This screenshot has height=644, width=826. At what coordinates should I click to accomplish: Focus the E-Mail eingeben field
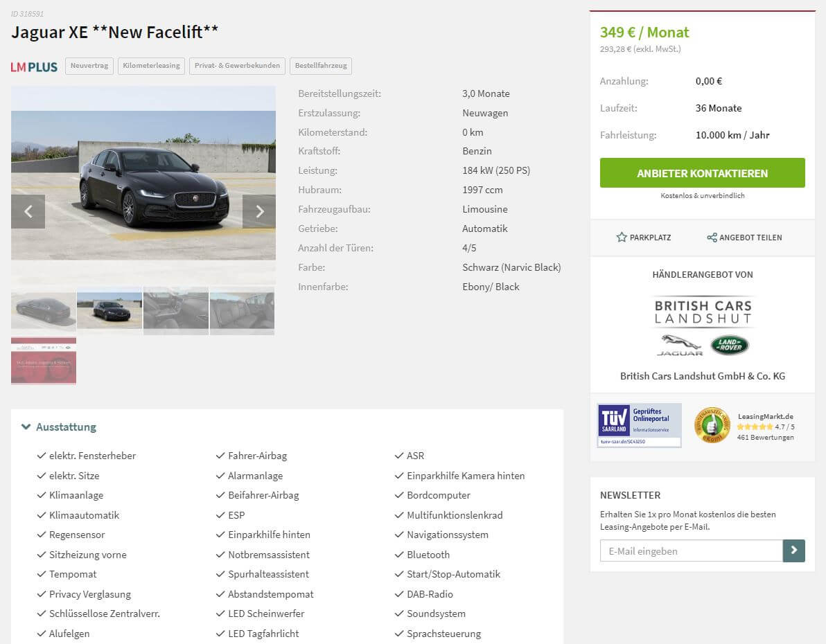click(x=691, y=551)
